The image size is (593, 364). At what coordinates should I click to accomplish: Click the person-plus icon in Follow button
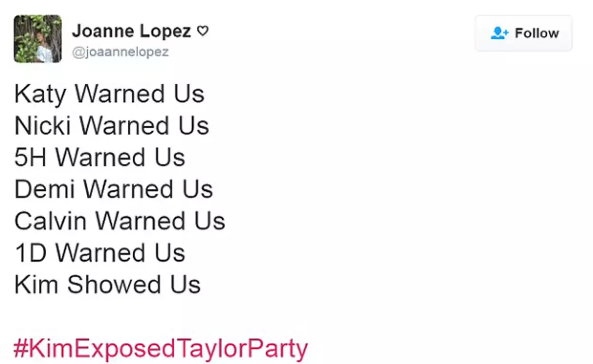click(x=500, y=33)
